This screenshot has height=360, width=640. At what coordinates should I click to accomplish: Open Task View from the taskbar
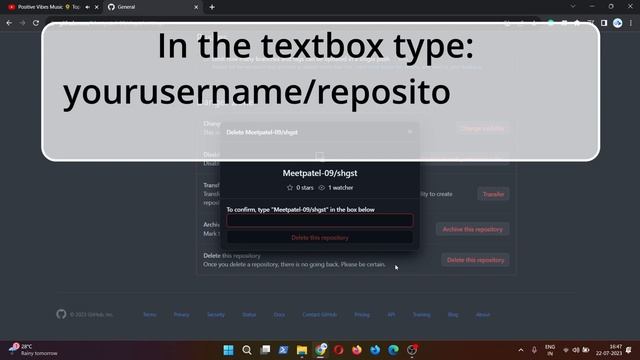tap(265, 350)
